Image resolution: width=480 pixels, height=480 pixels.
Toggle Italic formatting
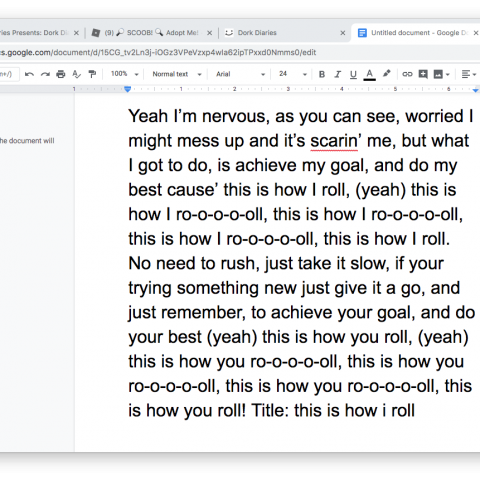337,74
